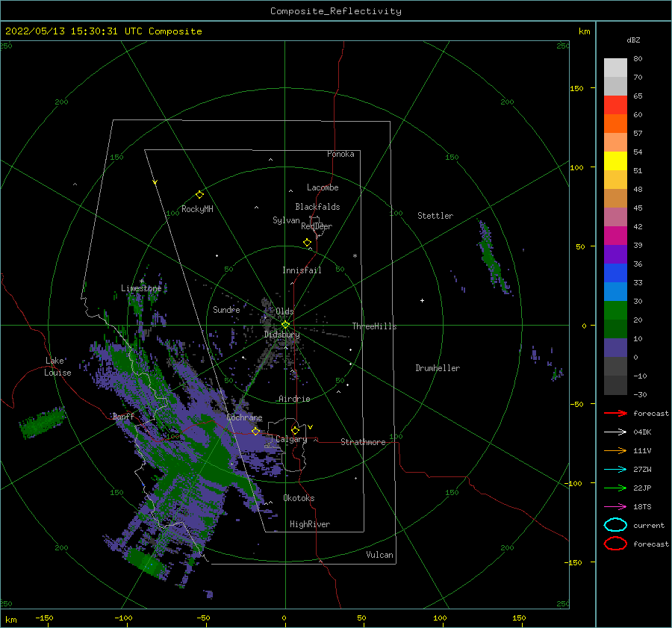Click the white plus marker west of Drumheller
672x628 pixels.
pyautogui.click(x=422, y=300)
